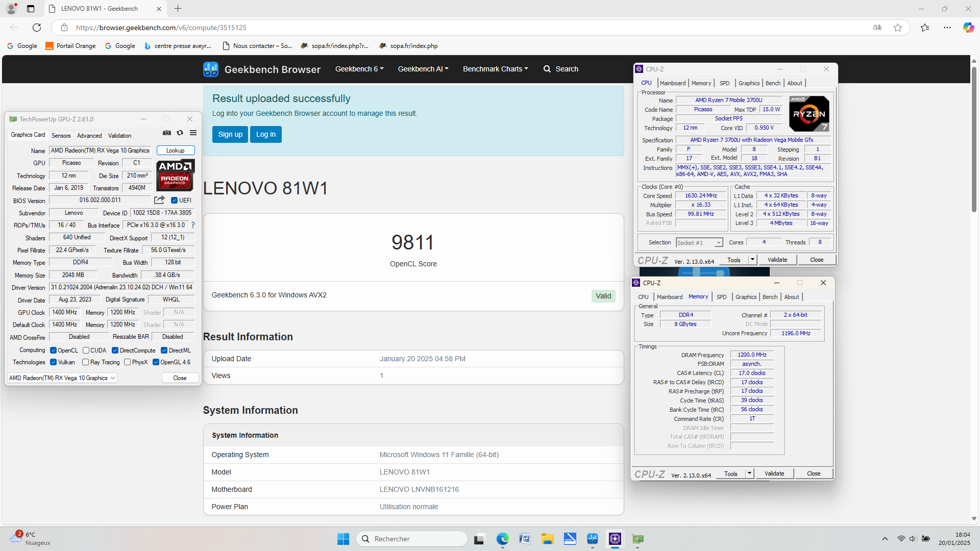Image resolution: width=980 pixels, height=551 pixels.
Task: Toggle the Ray Tracing checkbox
Action: [x=86, y=362]
